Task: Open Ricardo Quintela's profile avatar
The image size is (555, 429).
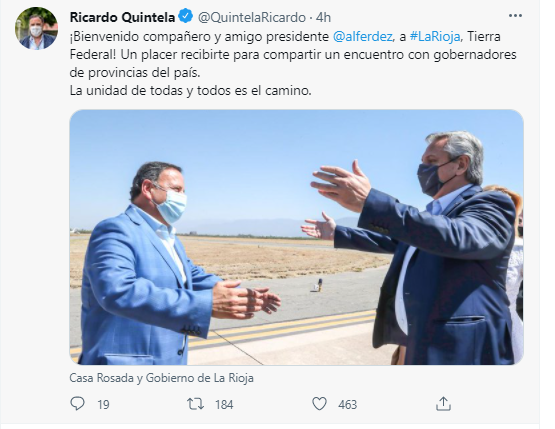Action: point(36,28)
